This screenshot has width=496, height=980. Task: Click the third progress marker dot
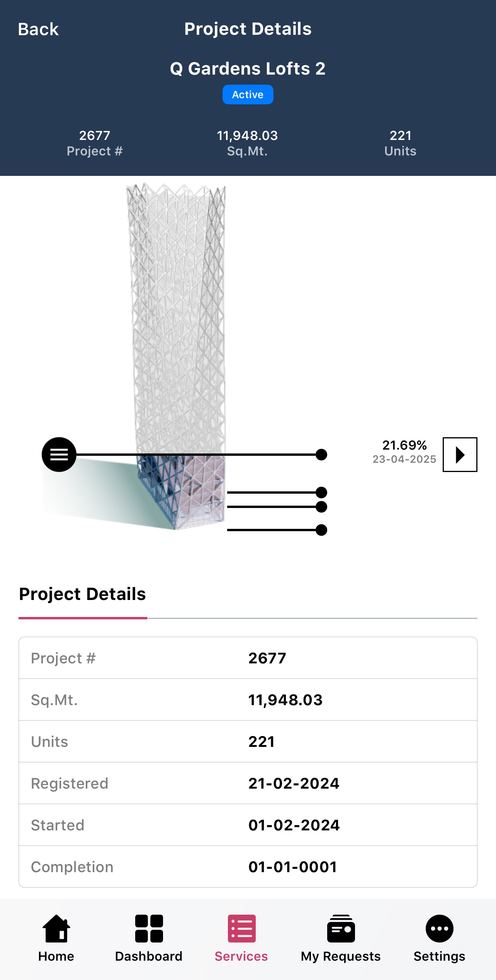(x=321, y=507)
